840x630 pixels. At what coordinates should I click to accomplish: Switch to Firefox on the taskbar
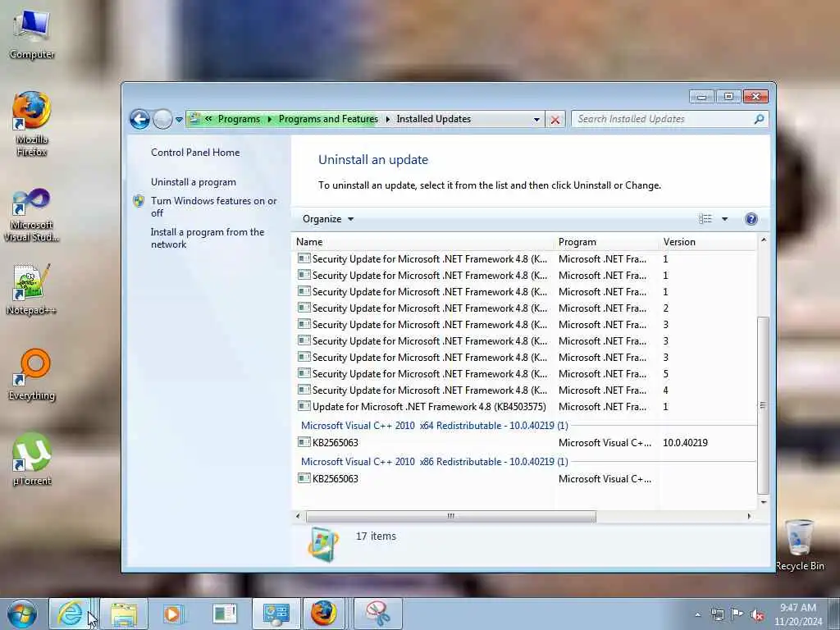pos(324,614)
